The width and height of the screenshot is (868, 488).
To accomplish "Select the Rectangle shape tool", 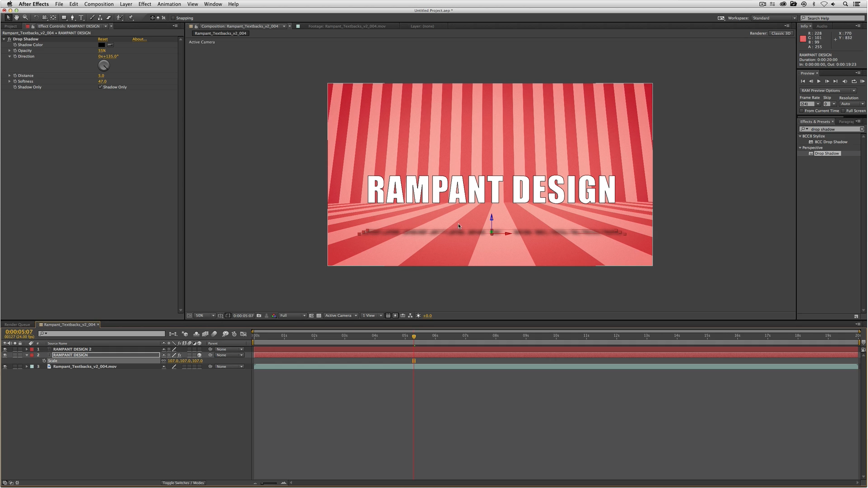I will 64,18.
